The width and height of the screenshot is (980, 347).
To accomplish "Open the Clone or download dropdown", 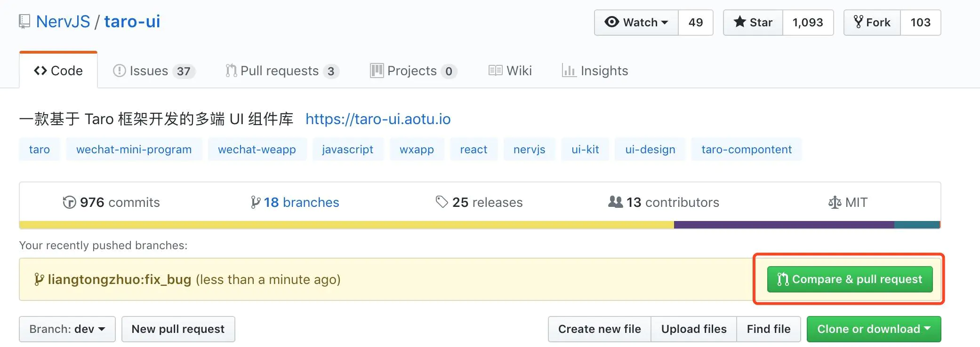I will tap(873, 329).
